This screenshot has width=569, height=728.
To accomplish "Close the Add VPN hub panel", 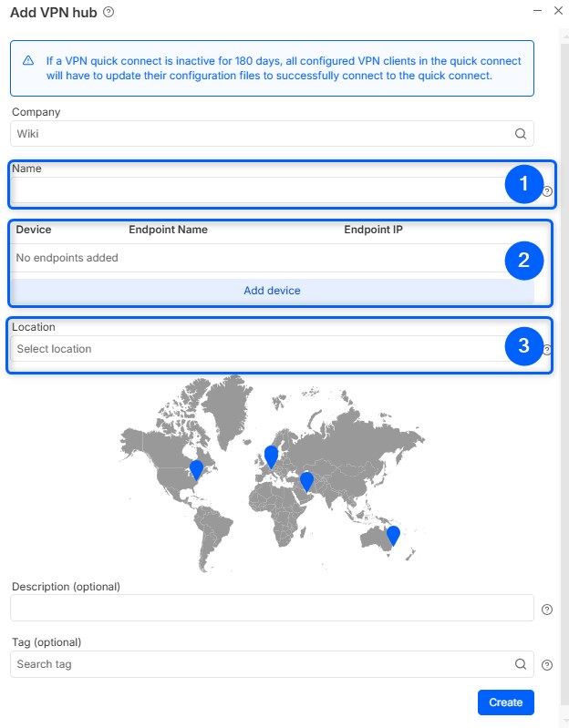I will (x=558, y=10).
